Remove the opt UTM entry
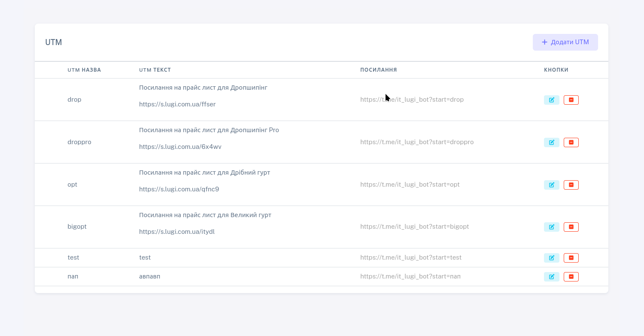The image size is (644, 336). (571, 185)
